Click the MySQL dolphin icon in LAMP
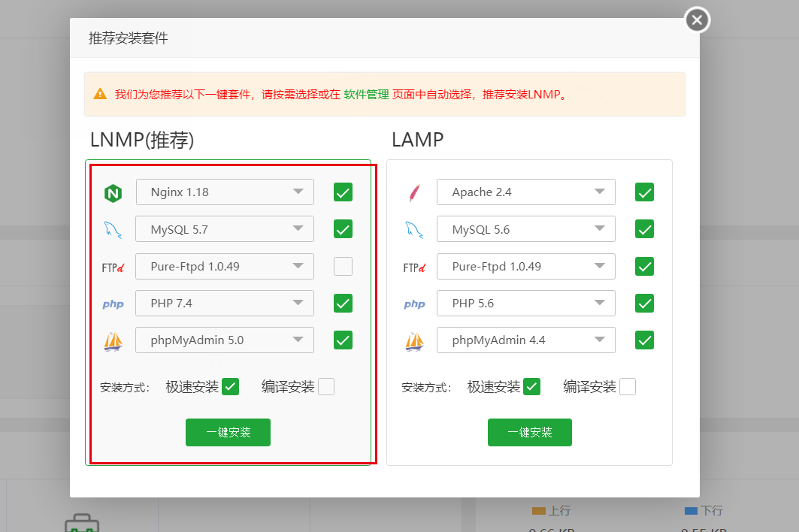Image resolution: width=799 pixels, height=532 pixels. [414, 230]
